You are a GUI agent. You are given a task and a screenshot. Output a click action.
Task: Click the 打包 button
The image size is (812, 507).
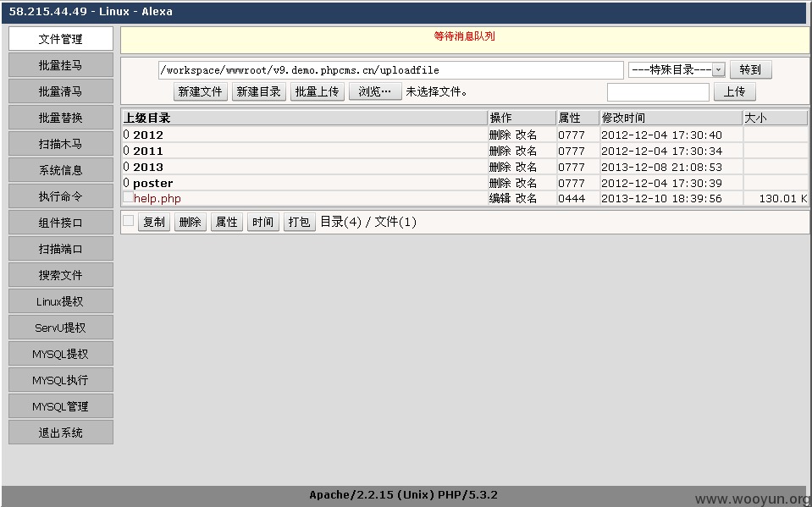click(300, 222)
